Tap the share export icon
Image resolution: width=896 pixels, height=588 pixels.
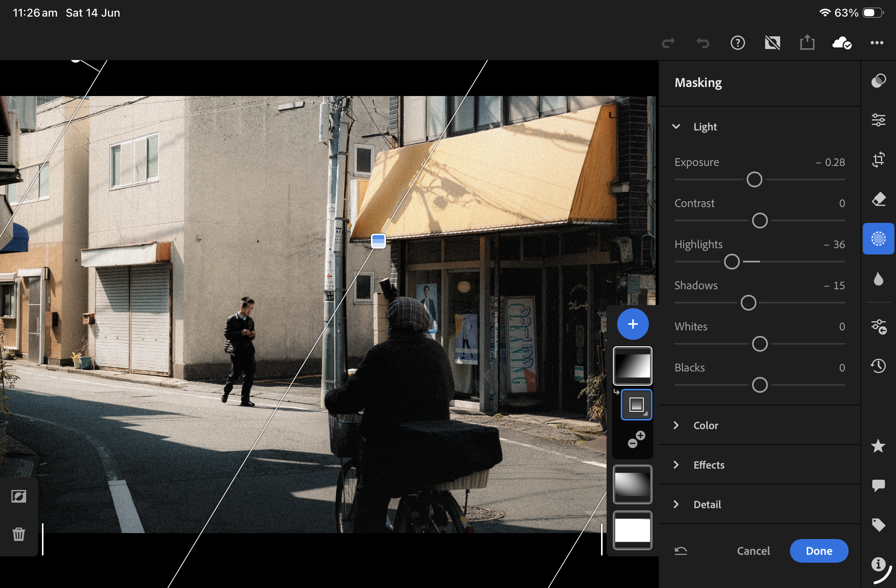pos(807,42)
